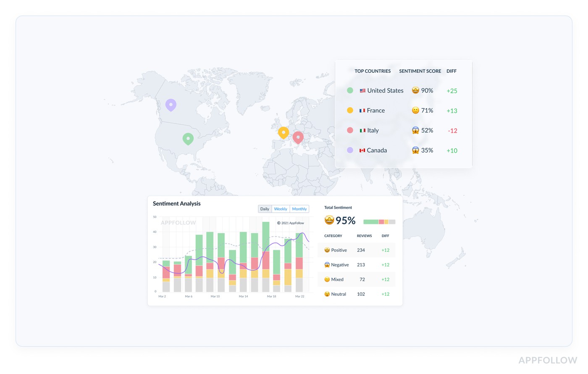The height and width of the screenshot is (374, 588).
Task: Open the Daily tab in Sentiment Analysis
Action: 265,209
